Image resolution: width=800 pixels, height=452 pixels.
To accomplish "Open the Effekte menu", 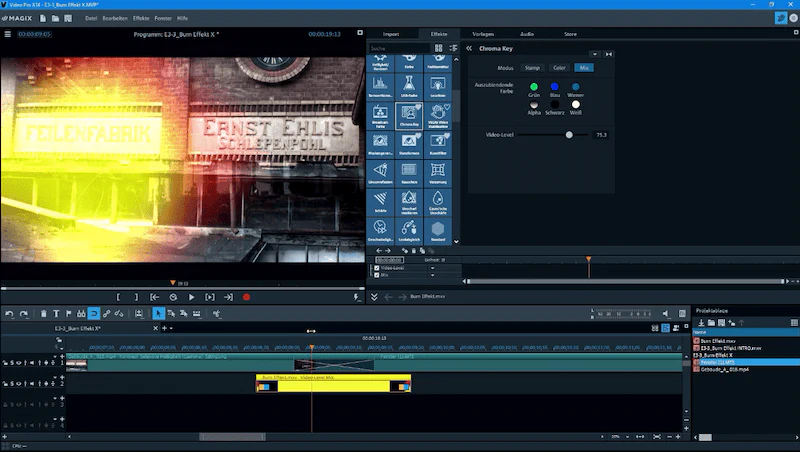I will 141,18.
